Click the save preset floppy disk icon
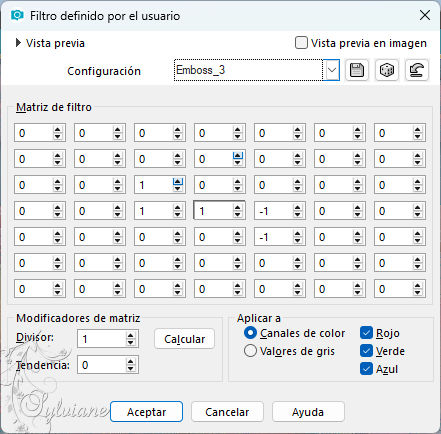This screenshot has height=434, width=441. [x=357, y=70]
